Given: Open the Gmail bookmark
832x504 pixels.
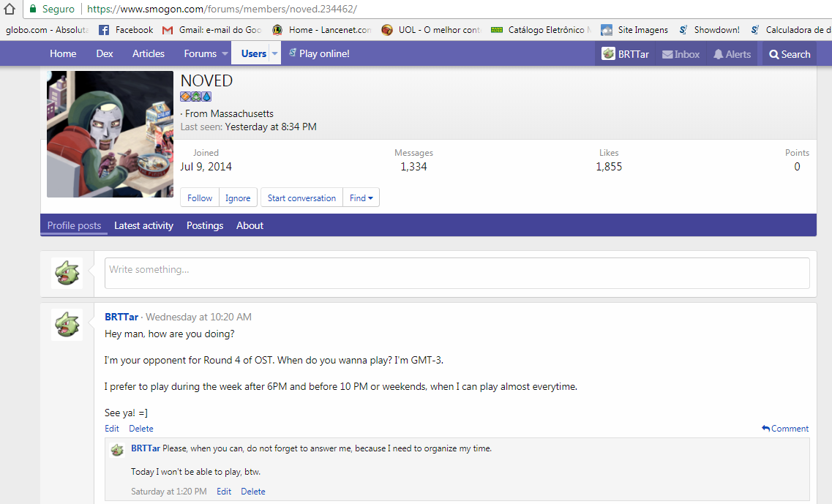Looking at the screenshot, I should (211, 30).
